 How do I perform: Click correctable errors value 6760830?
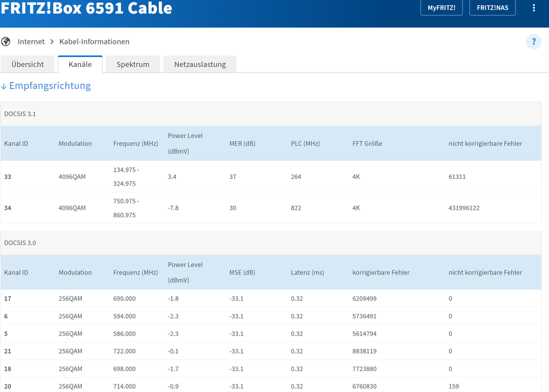point(364,387)
